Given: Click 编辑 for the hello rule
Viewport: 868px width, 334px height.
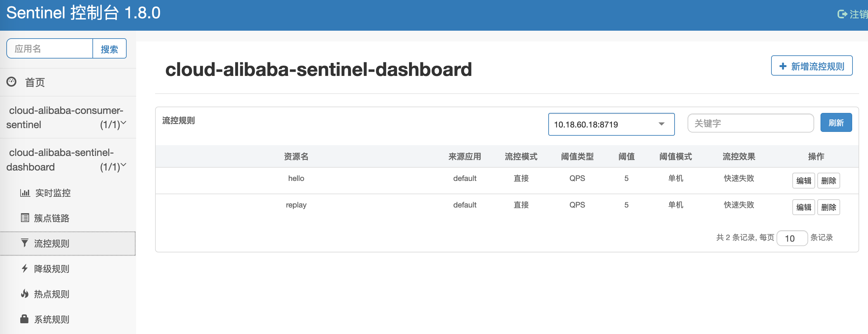Looking at the screenshot, I should coord(803,181).
